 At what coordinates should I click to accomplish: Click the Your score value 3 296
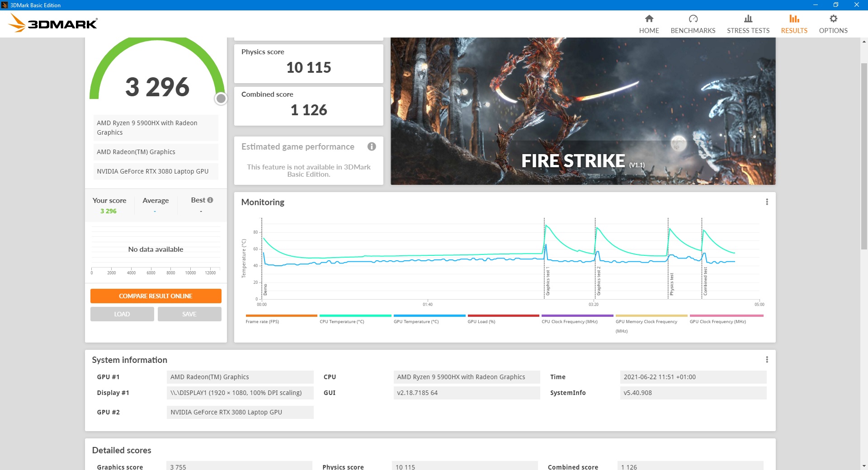point(108,211)
